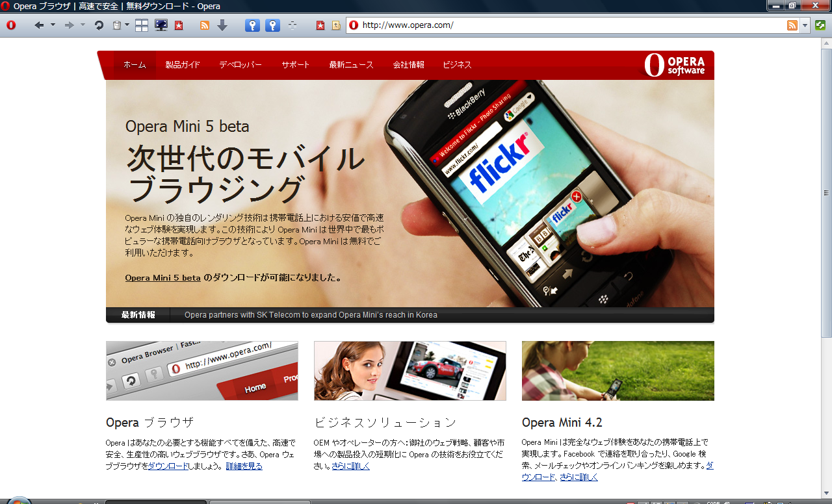Click the scrollbar up arrow
The width and height of the screenshot is (832, 504).
[x=827, y=43]
